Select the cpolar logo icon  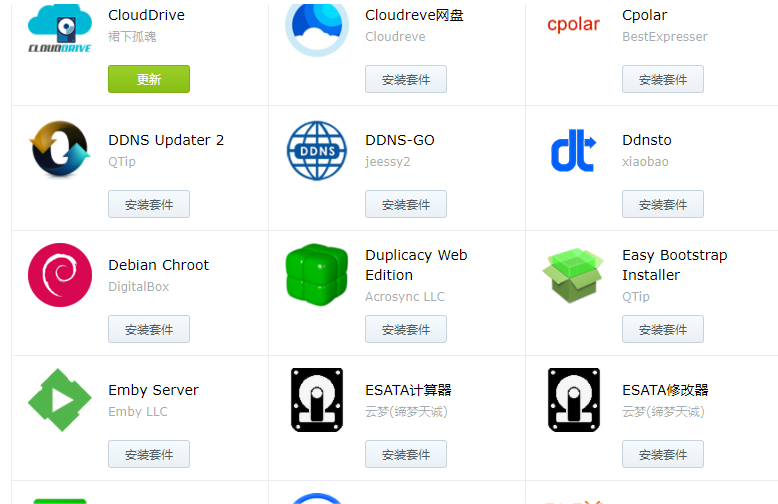(x=574, y=24)
